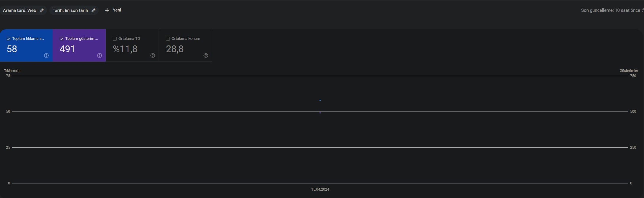Viewport: 644px width, 198px height.
Task: Click help icon next to Son güncelleme
Action: click(643, 10)
